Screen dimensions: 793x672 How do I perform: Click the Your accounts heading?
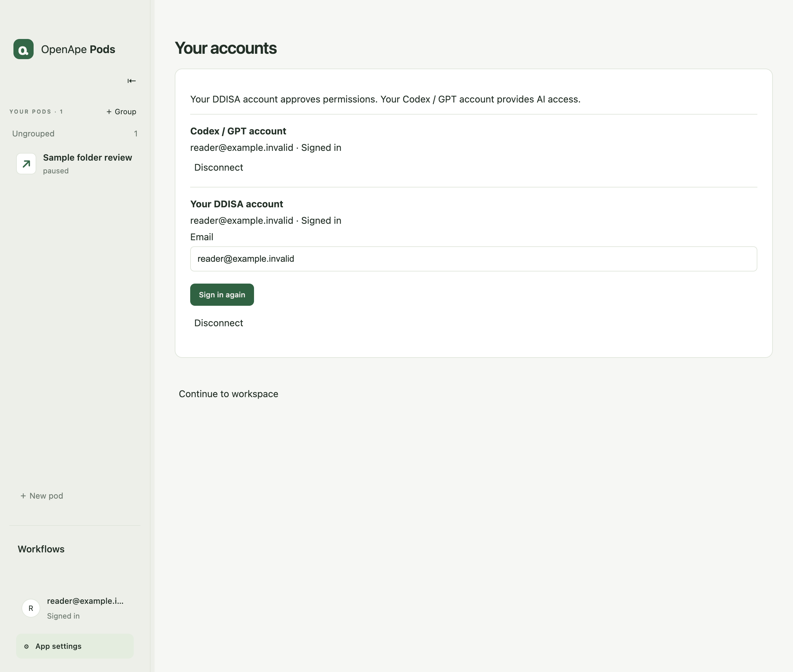[225, 48]
